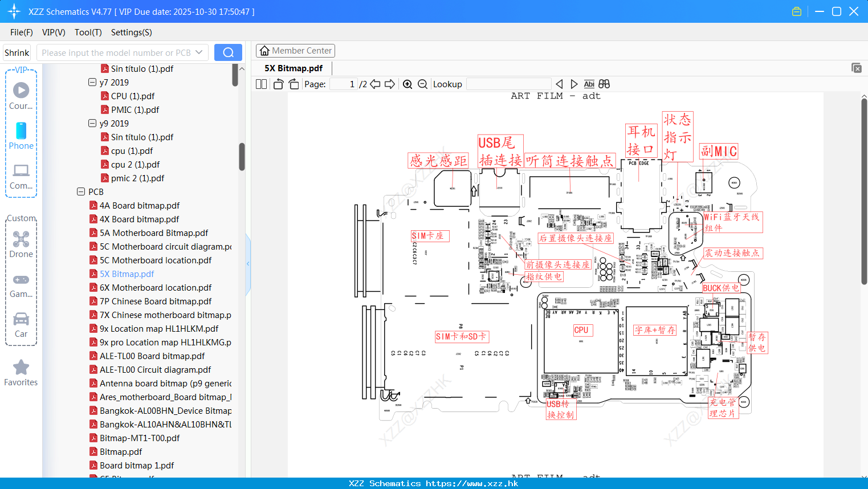Open ALE-TL00 Board bitmap.pdf
Image resolution: width=868 pixels, height=489 pixels.
(x=152, y=356)
